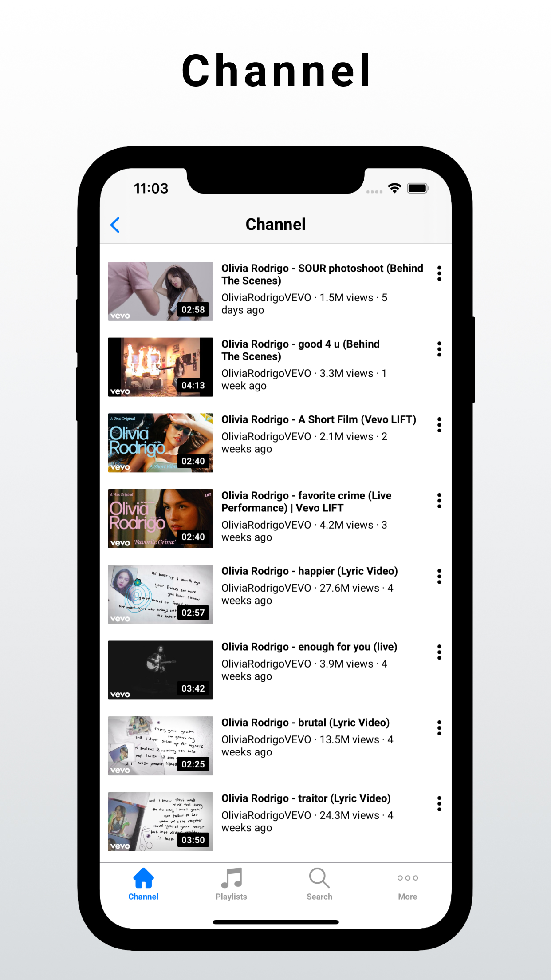This screenshot has width=551, height=980.
Task: Play traitor lyric thumbnail 03:50
Action: point(160,822)
